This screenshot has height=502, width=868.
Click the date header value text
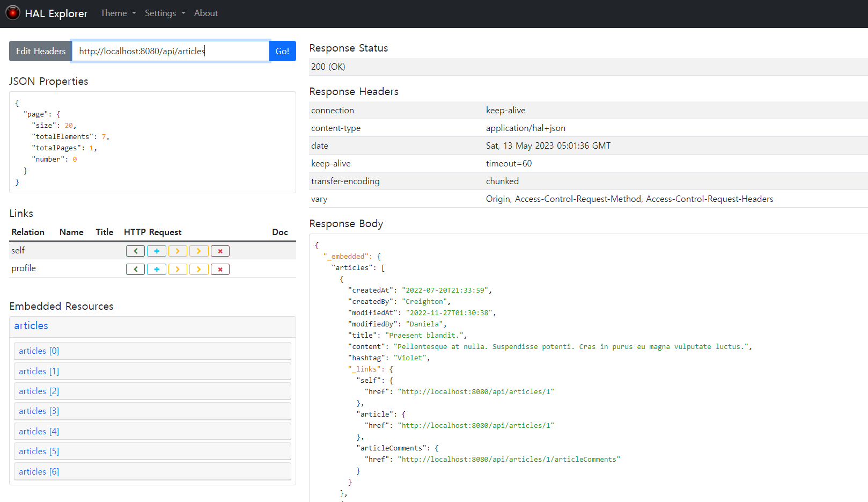548,145
